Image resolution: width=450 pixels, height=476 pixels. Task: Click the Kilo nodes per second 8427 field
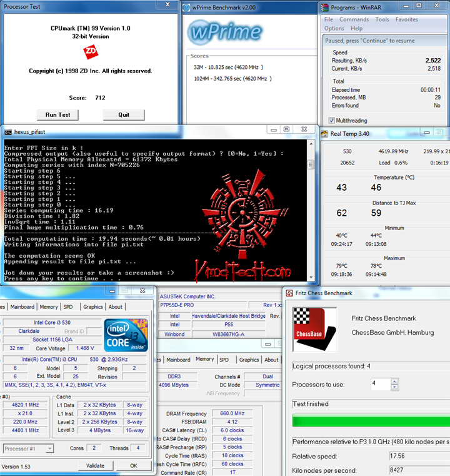(x=419, y=470)
